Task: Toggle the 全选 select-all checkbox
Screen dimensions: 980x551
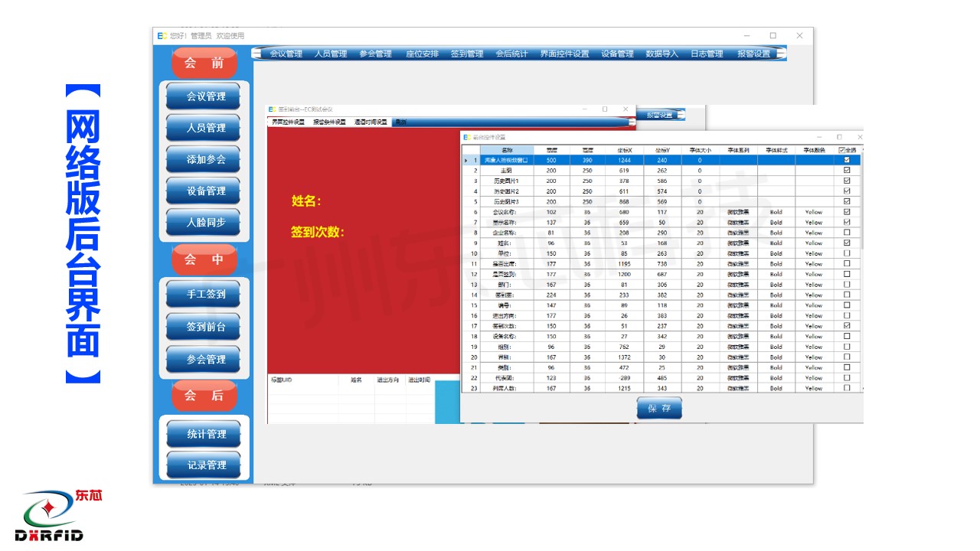Action: tap(842, 150)
